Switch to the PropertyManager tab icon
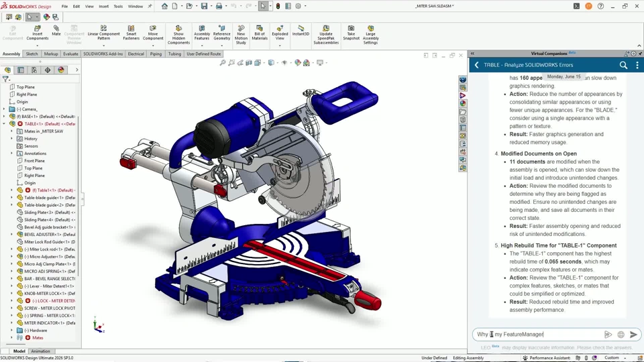This screenshot has width=644, height=362. point(21,70)
